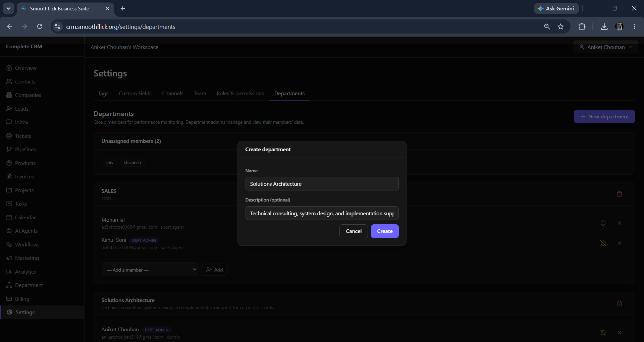
Task: Click the Description (optional) field
Action: (x=322, y=213)
